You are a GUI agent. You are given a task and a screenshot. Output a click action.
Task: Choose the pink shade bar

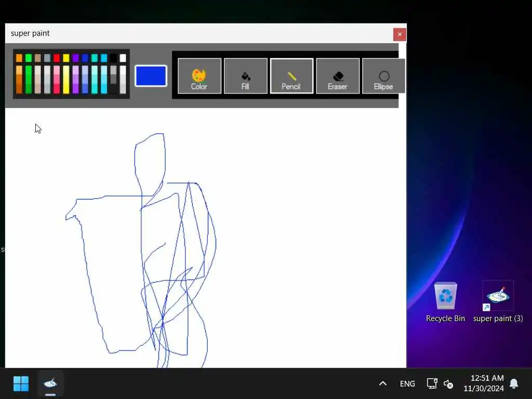(x=57, y=79)
